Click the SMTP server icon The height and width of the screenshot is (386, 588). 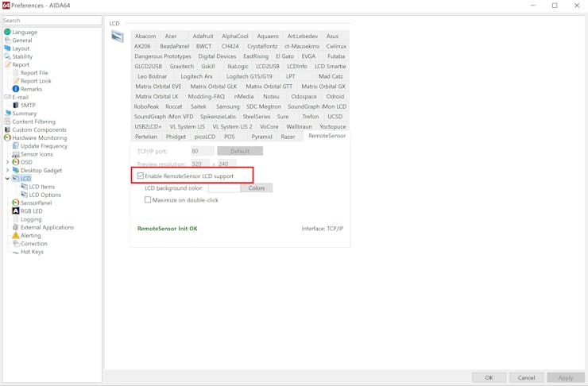pos(16,106)
